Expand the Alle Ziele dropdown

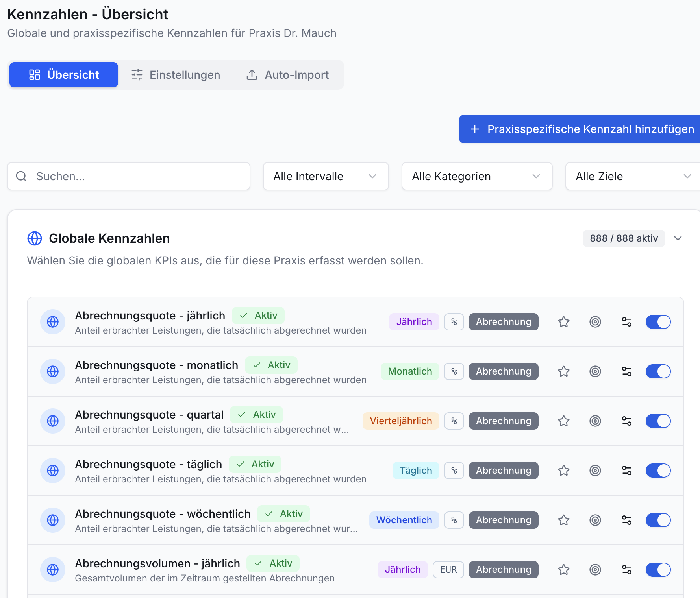[633, 176]
